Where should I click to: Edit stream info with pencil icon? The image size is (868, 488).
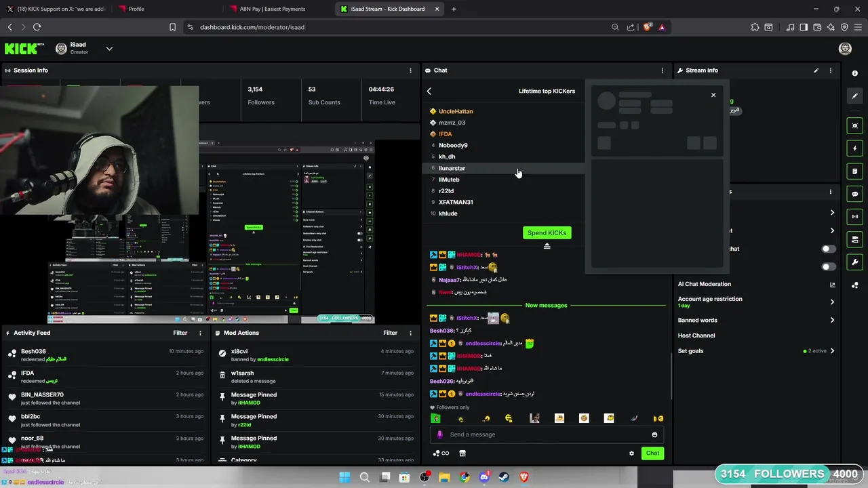coord(816,70)
